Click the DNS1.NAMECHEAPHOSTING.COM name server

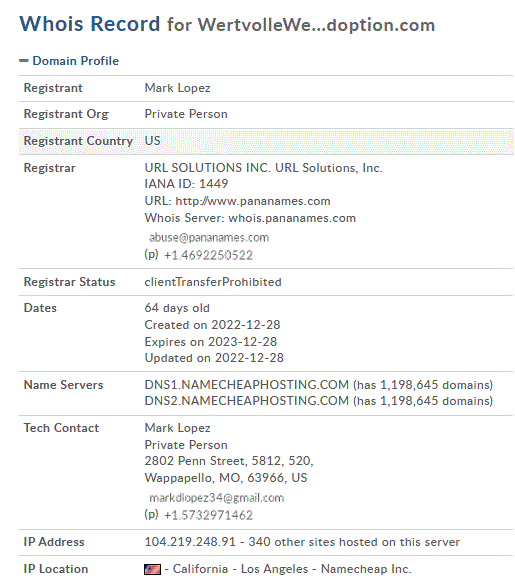247,385
